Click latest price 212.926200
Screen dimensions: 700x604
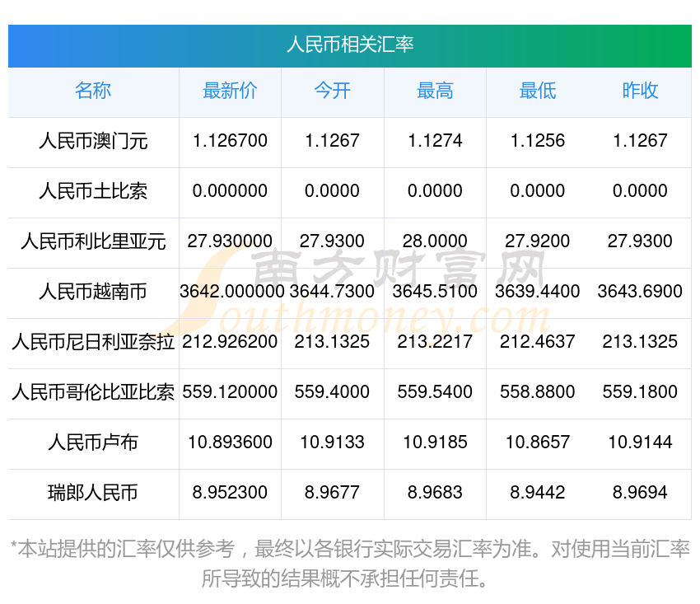230,342
